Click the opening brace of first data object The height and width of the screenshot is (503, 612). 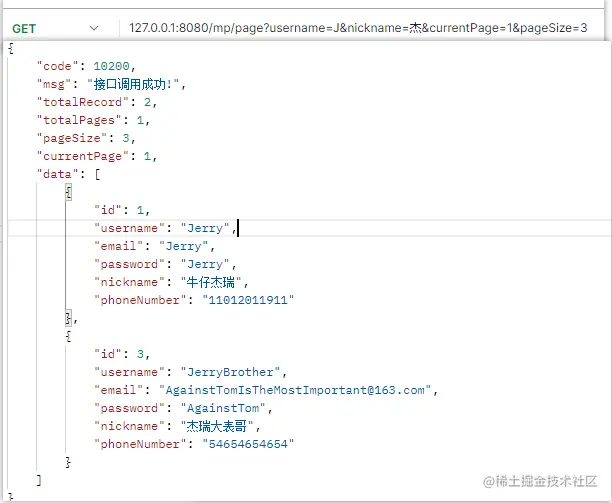click(x=68, y=192)
